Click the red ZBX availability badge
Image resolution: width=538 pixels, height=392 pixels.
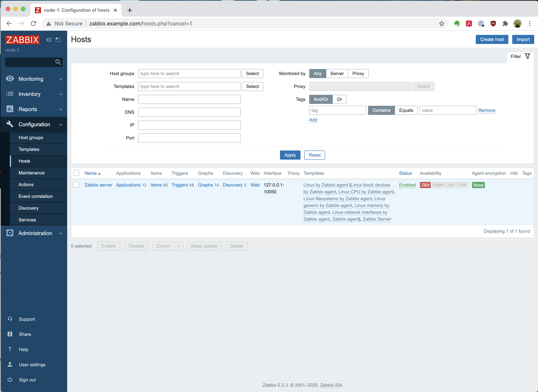click(425, 185)
